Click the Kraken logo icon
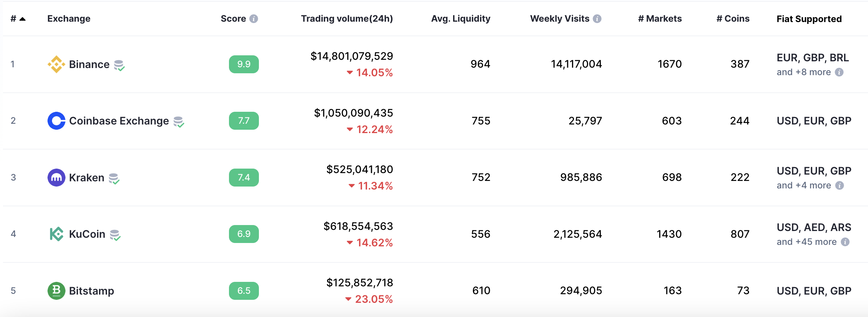868x317 pixels. pos(56,178)
